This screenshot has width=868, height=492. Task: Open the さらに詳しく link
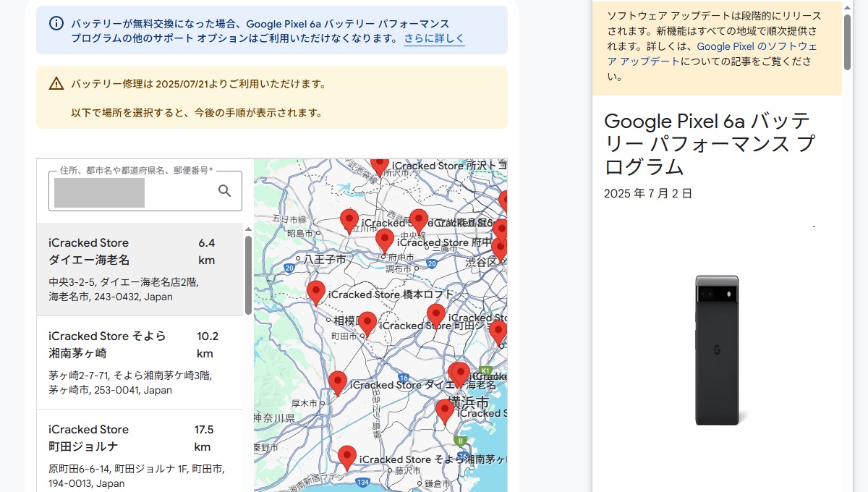click(434, 38)
